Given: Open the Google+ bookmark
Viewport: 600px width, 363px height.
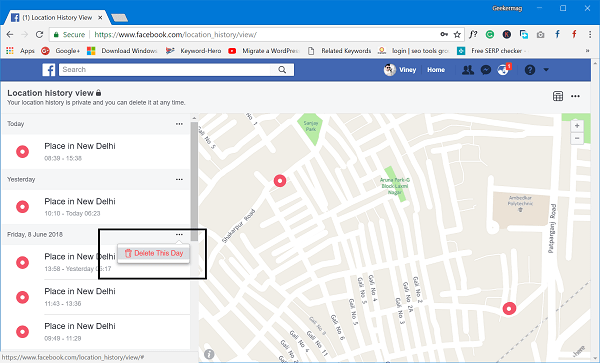Looking at the screenshot, I should click(x=60, y=50).
